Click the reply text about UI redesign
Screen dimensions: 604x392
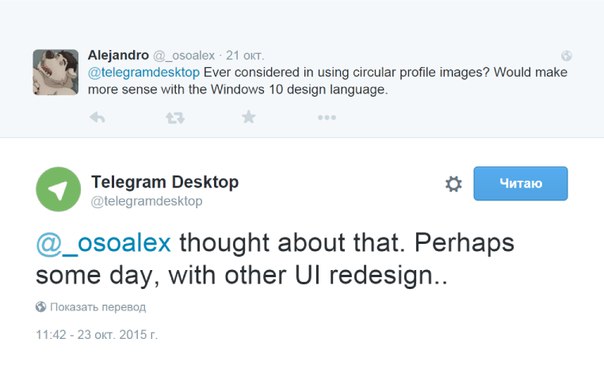[x=275, y=259]
